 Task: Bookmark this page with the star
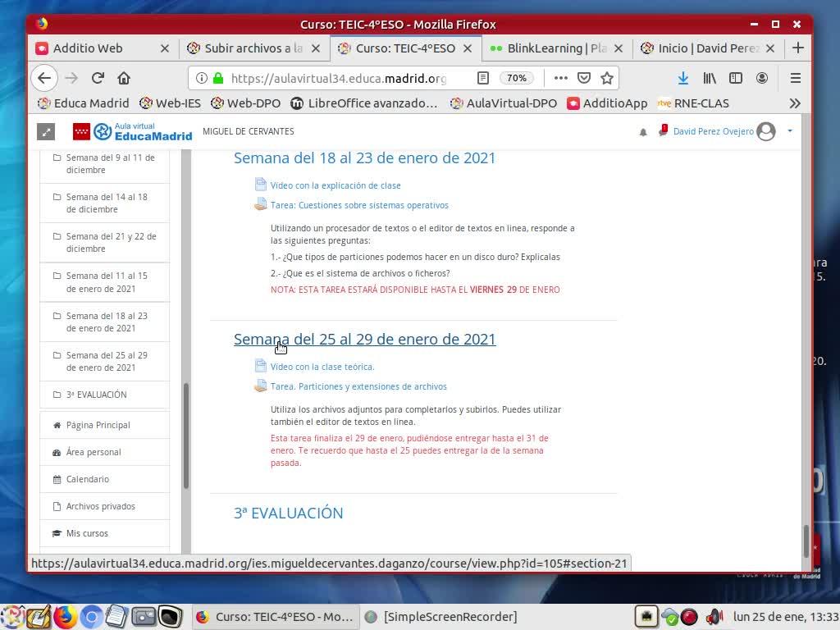click(606, 78)
